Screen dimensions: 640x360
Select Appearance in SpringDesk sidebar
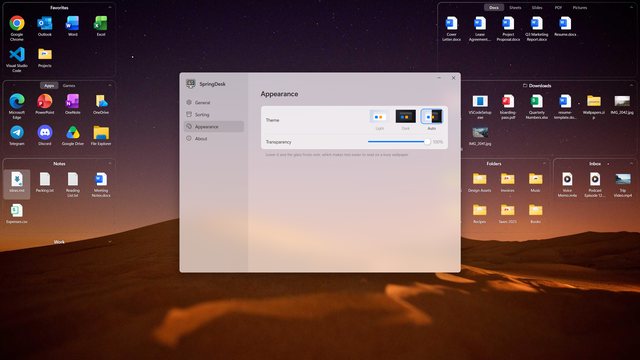214,127
